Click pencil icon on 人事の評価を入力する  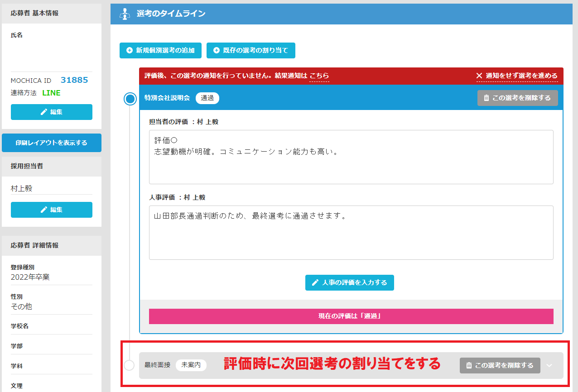pyautogui.click(x=316, y=282)
